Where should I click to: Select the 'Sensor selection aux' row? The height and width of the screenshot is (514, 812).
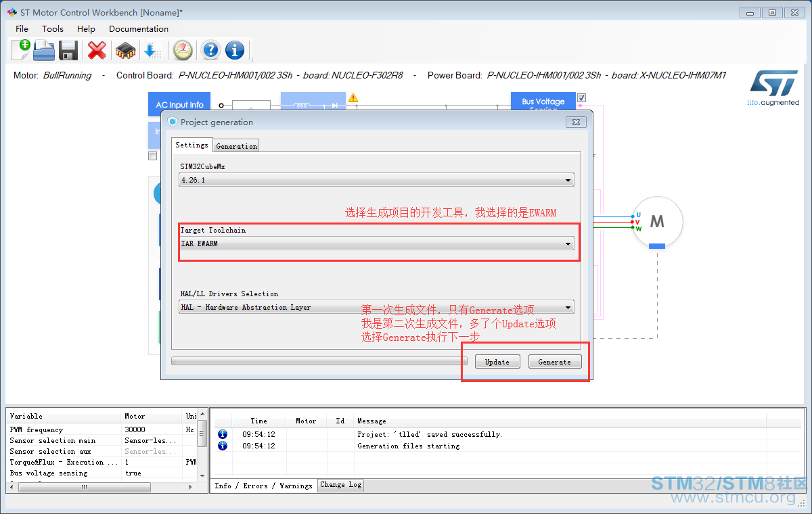coord(101,451)
